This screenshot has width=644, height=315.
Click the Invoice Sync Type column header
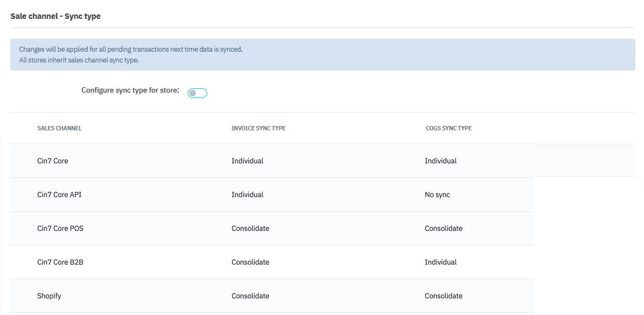click(x=258, y=128)
